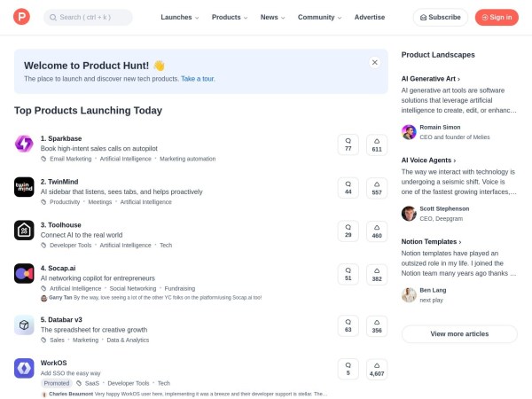Click the WorkOS logo icon
532x399 pixels.
(24, 369)
